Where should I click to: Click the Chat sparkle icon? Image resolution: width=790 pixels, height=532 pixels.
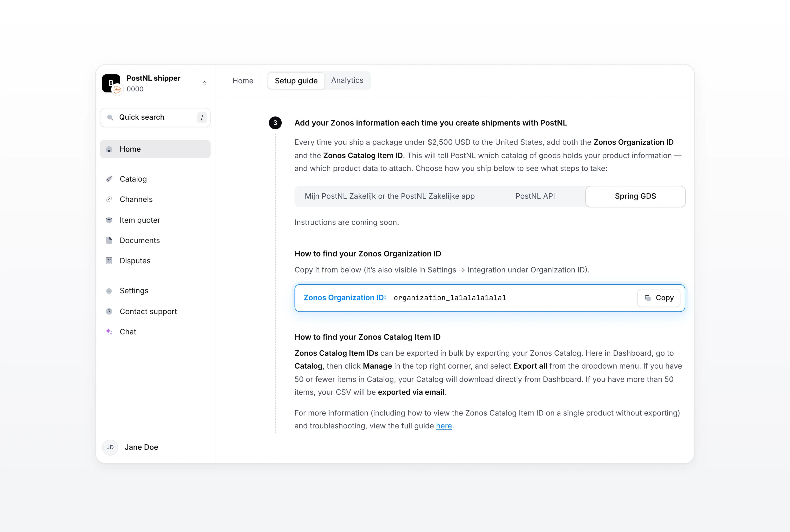pyautogui.click(x=109, y=332)
